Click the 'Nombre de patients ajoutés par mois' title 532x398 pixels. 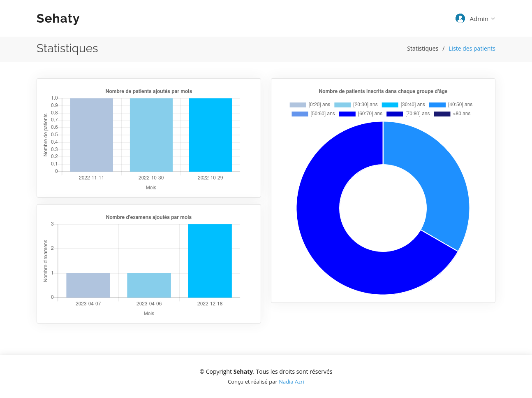click(x=149, y=91)
